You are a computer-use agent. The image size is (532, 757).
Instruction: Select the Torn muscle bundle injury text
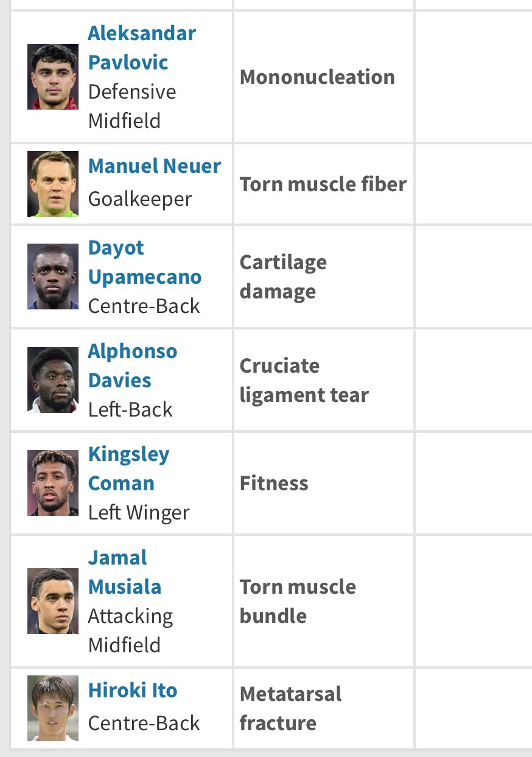click(298, 602)
